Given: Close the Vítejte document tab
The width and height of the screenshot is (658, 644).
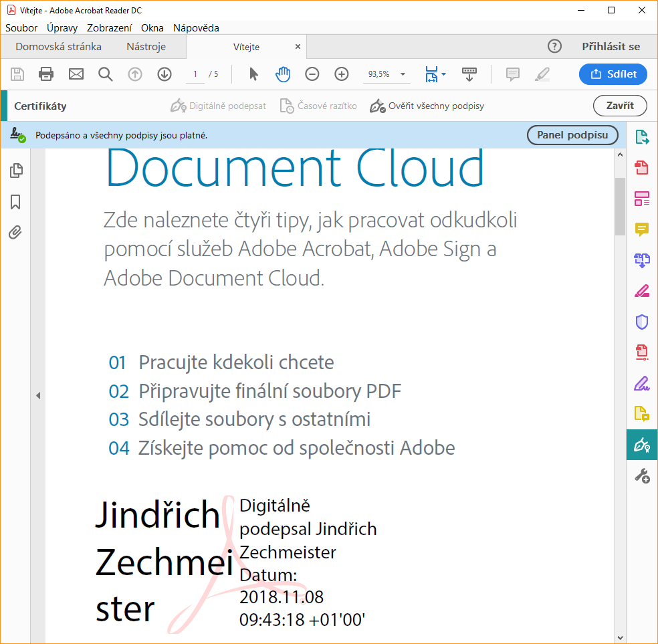Looking at the screenshot, I should 298,47.
